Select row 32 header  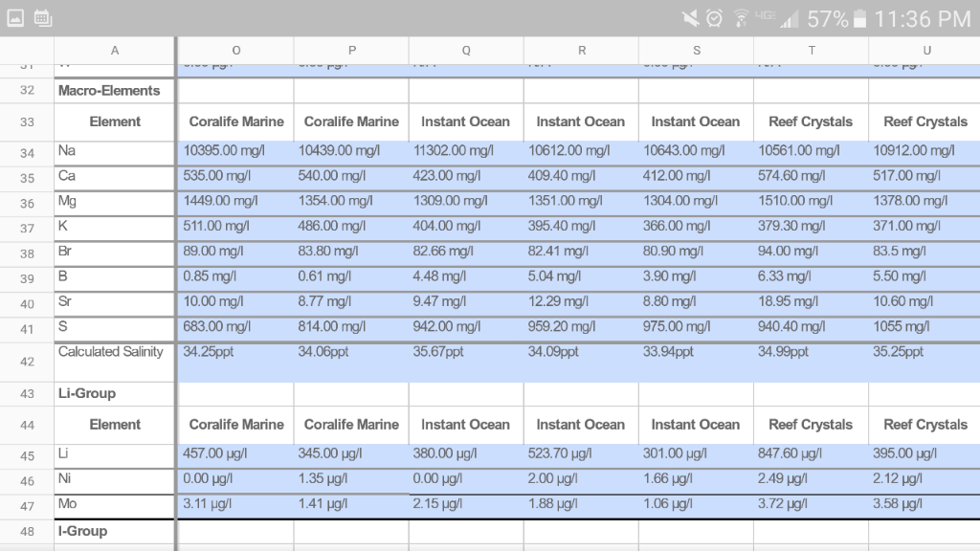[x=27, y=91]
